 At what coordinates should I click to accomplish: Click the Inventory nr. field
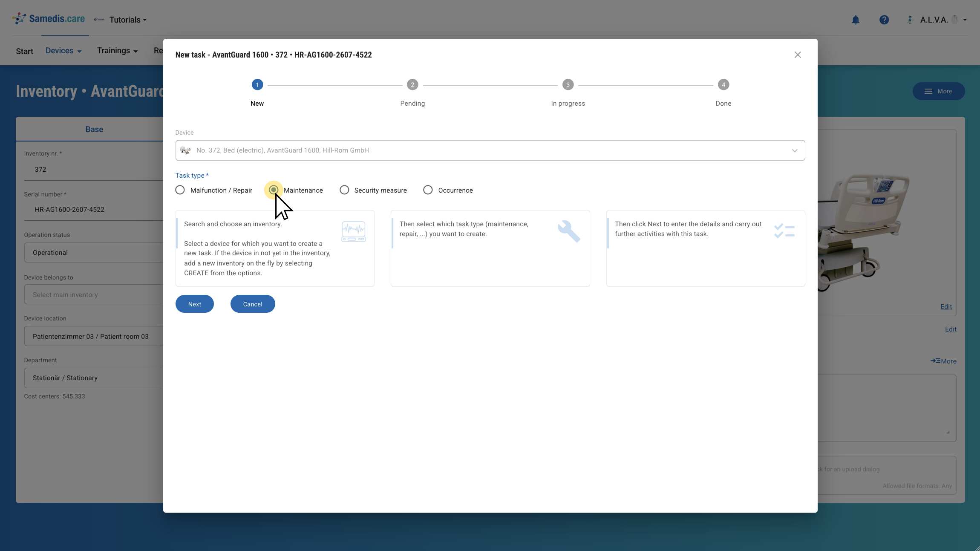tap(94, 170)
